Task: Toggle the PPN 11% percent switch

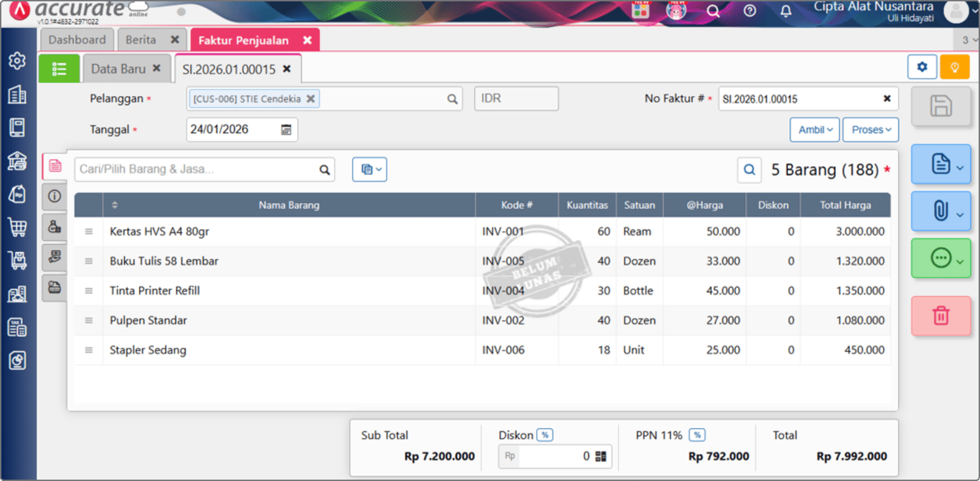Action: [x=697, y=435]
